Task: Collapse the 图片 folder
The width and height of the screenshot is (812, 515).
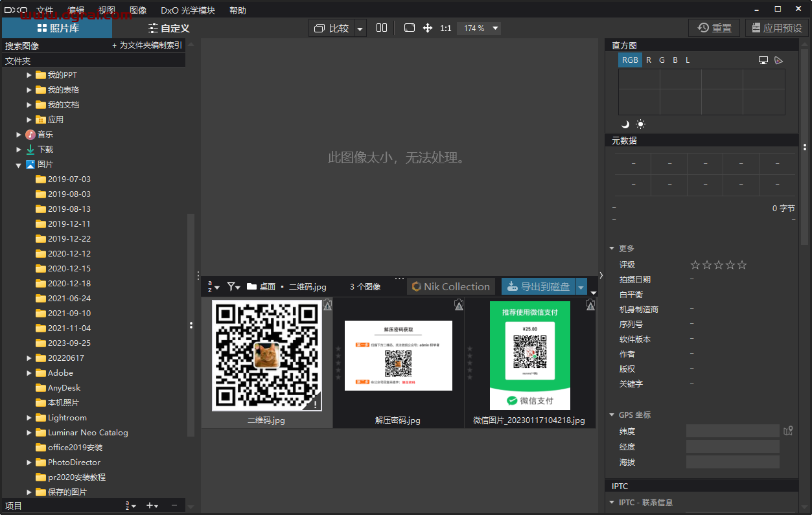Action: pyautogui.click(x=19, y=165)
